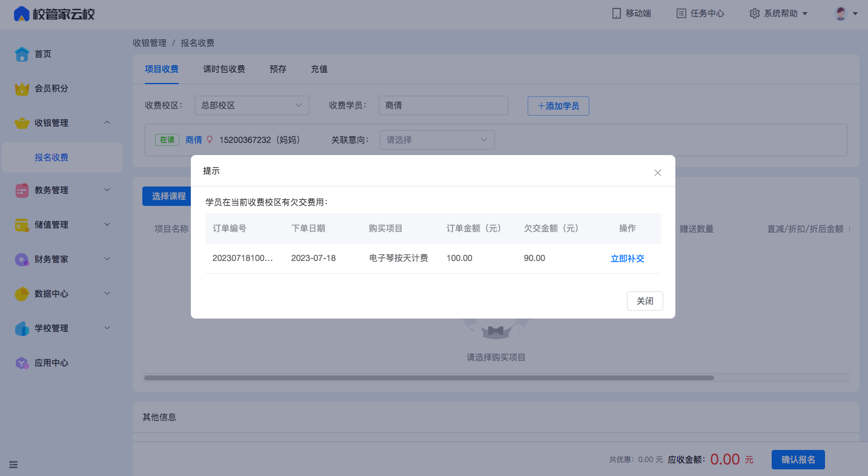868x476 pixels.
Task: Go to 首页 home icon
Action: click(x=22, y=54)
